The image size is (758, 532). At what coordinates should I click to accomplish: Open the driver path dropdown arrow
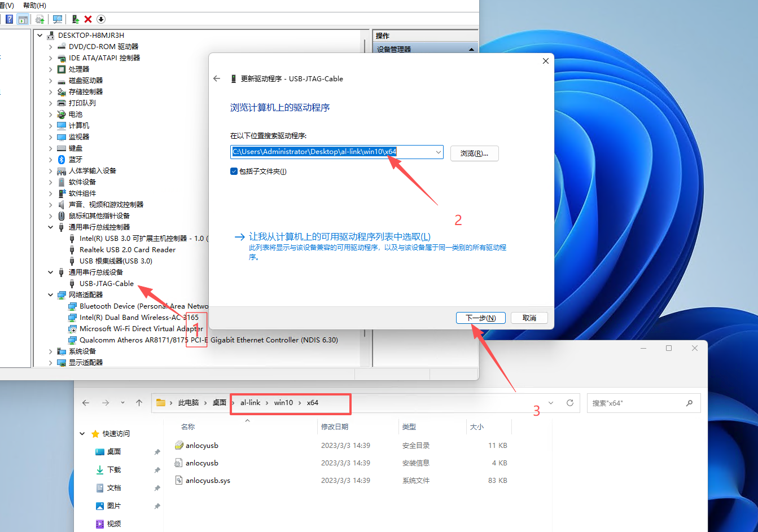[438, 152]
